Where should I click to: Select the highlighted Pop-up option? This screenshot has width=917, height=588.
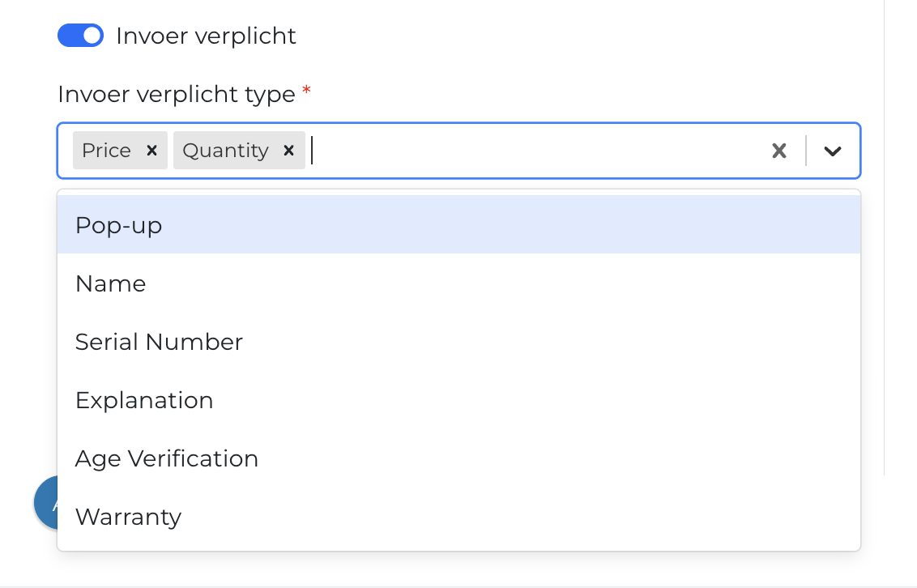pos(118,225)
